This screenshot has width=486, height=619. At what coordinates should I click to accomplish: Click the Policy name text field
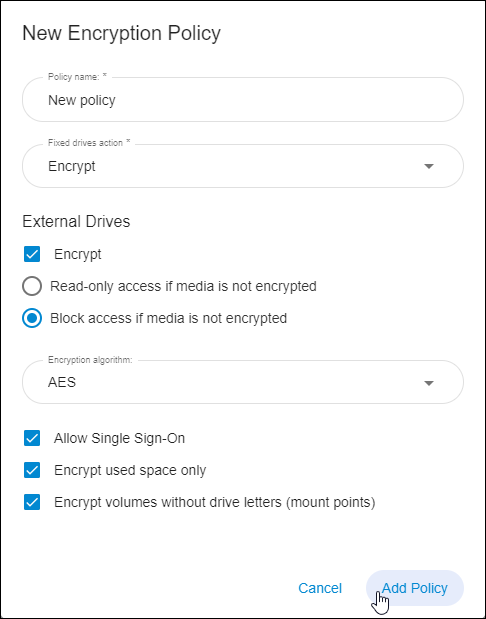coord(242,99)
